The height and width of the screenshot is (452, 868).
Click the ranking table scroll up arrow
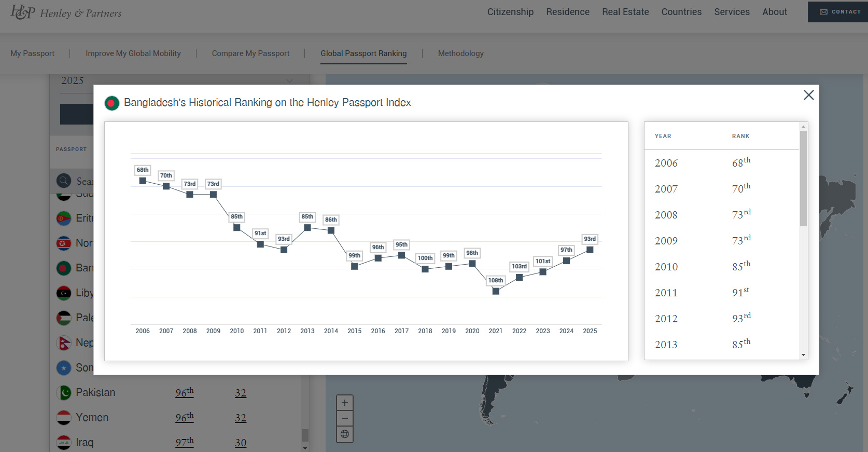pyautogui.click(x=803, y=127)
